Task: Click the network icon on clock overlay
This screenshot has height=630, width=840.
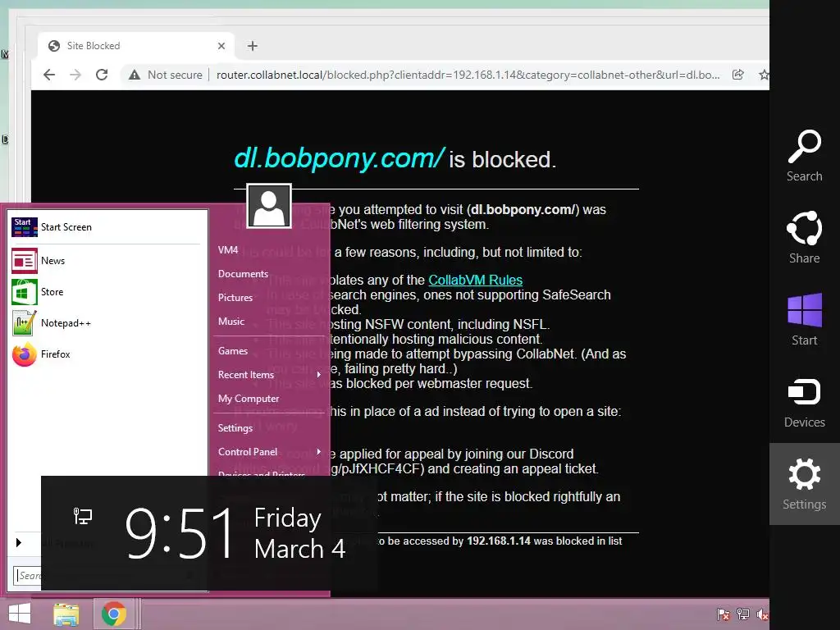Action: coord(83,516)
